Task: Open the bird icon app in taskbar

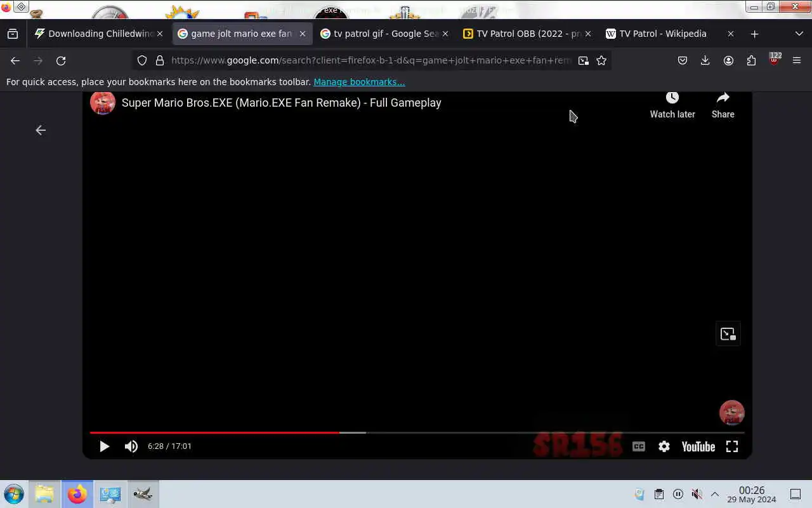Action: [x=143, y=494]
